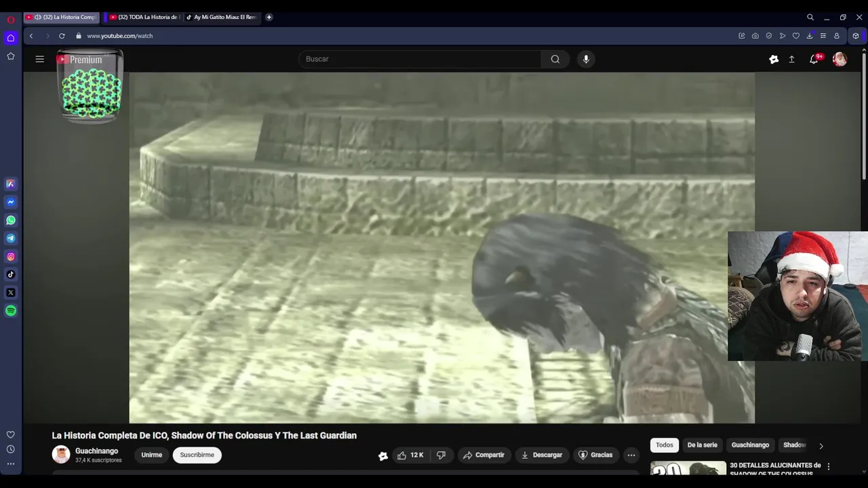Viewport: 868px width, 488px height.
Task: Open the extensions cube icon
Action: [x=856, y=36]
